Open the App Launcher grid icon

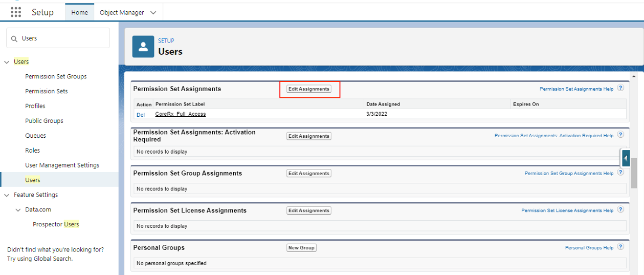click(16, 12)
